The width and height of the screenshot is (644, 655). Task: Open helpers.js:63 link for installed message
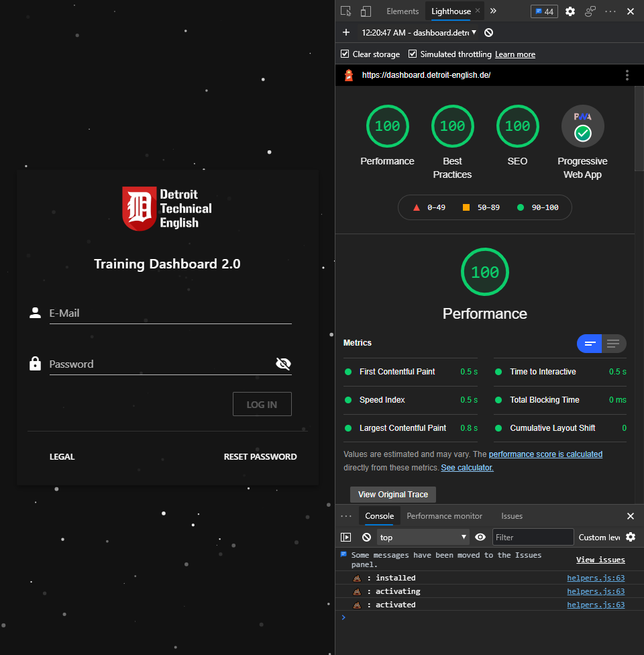(x=596, y=578)
